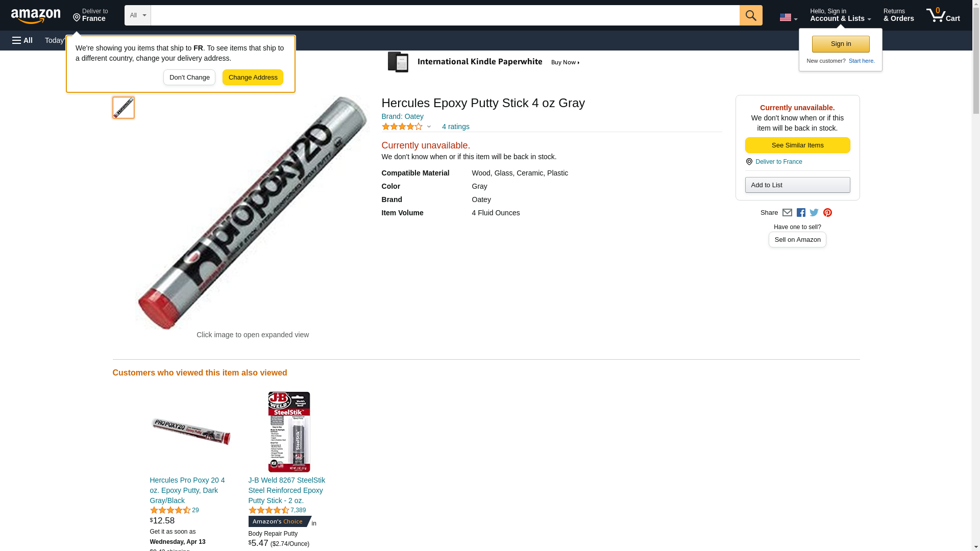Share product on Facebook
The height and width of the screenshot is (551, 980).
(x=801, y=213)
